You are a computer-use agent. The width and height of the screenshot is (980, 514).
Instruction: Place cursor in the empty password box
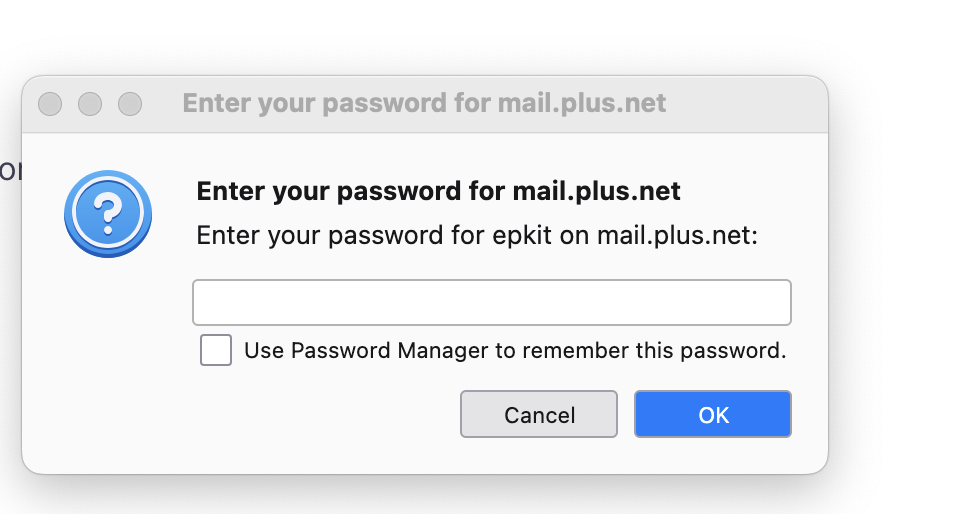coord(491,302)
